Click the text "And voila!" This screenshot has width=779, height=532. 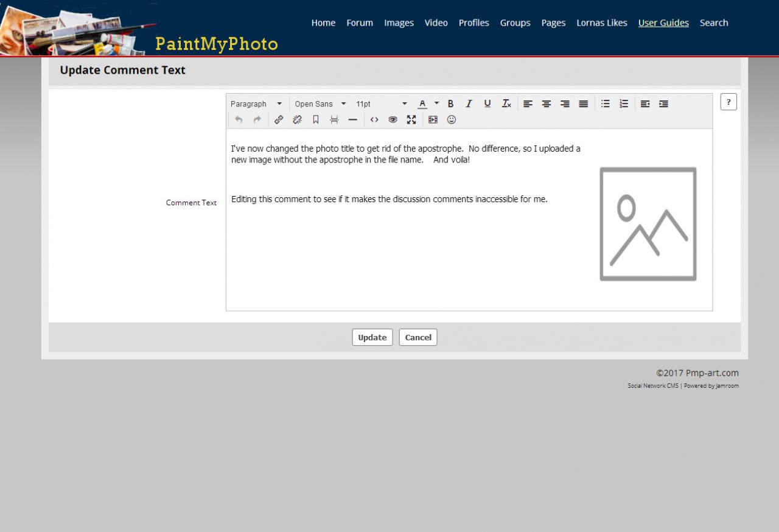click(x=452, y=160)
